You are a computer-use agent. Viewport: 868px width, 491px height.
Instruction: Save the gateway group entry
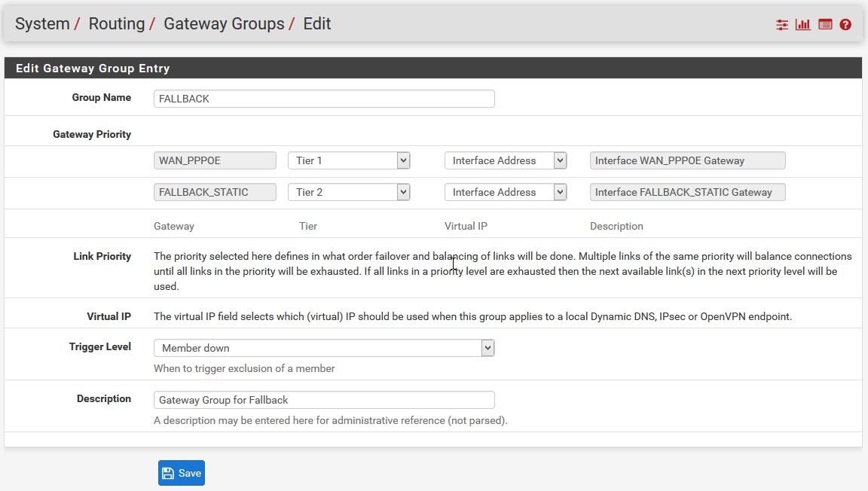pos(182,473)
